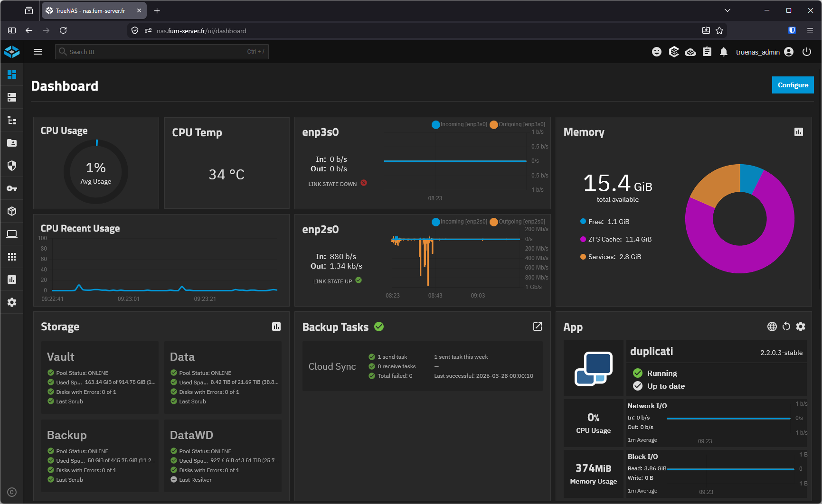Open Credentials with the key icon

11,188
